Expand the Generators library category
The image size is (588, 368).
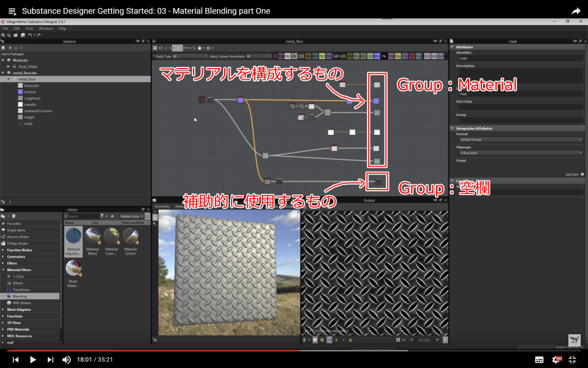click(4, 257)
